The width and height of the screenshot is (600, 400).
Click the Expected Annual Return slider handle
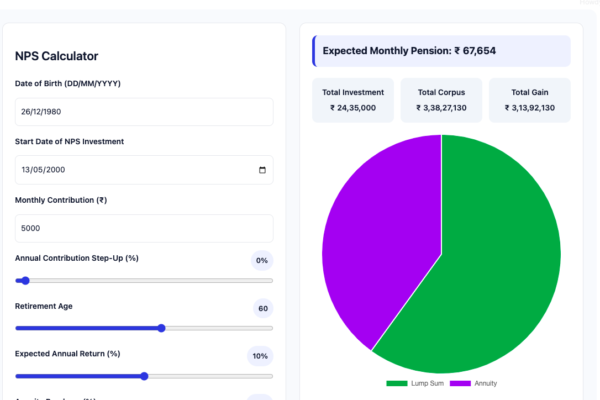144,376
